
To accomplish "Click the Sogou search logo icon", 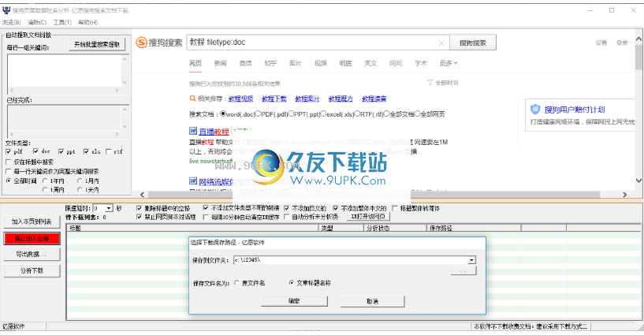I will [x=142, y=43].
